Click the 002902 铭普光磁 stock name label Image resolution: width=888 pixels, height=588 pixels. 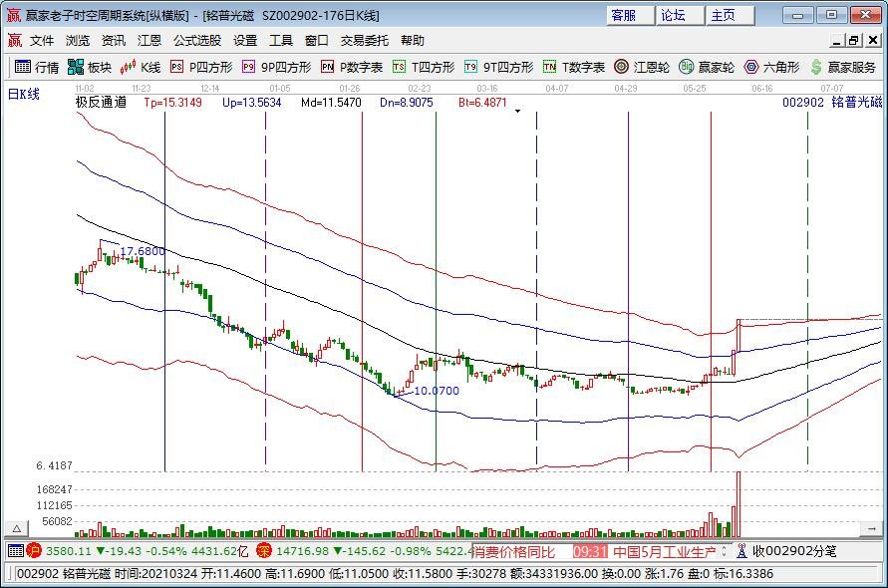tap(831, 102)
